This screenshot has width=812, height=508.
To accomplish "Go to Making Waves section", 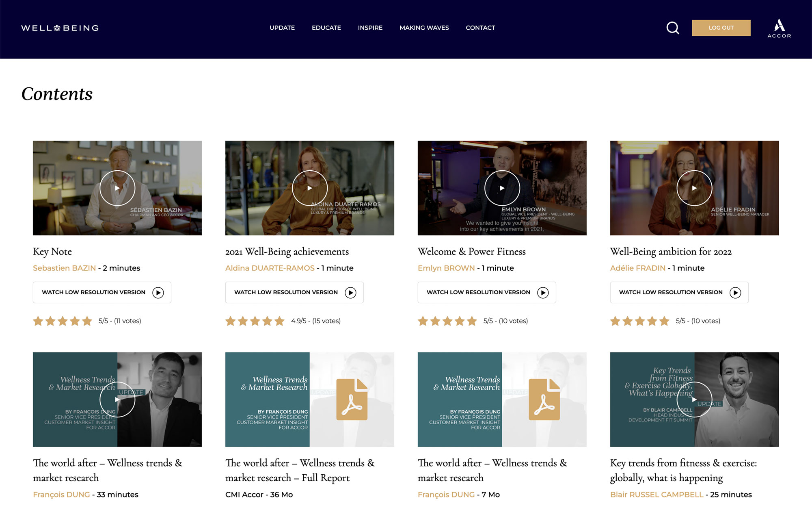I will click(x=424, y=28).
